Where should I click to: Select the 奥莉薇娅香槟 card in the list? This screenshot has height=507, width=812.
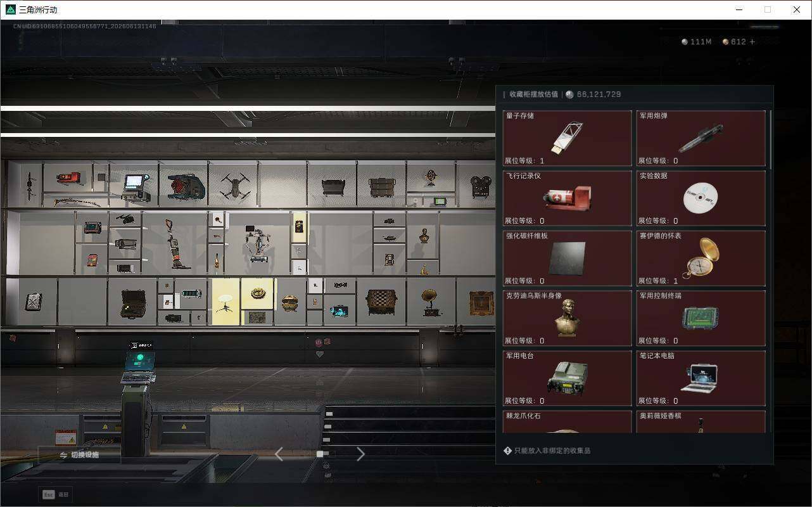[x=701, y=422]
